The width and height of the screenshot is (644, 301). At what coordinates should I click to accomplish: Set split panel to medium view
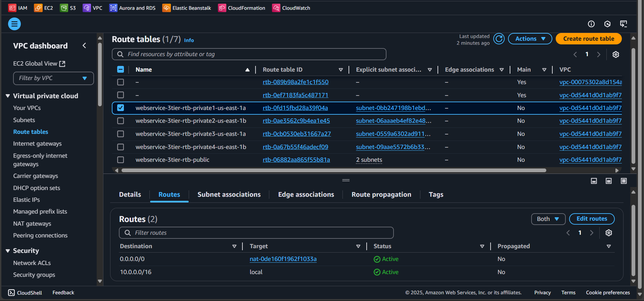coord(609,181)
